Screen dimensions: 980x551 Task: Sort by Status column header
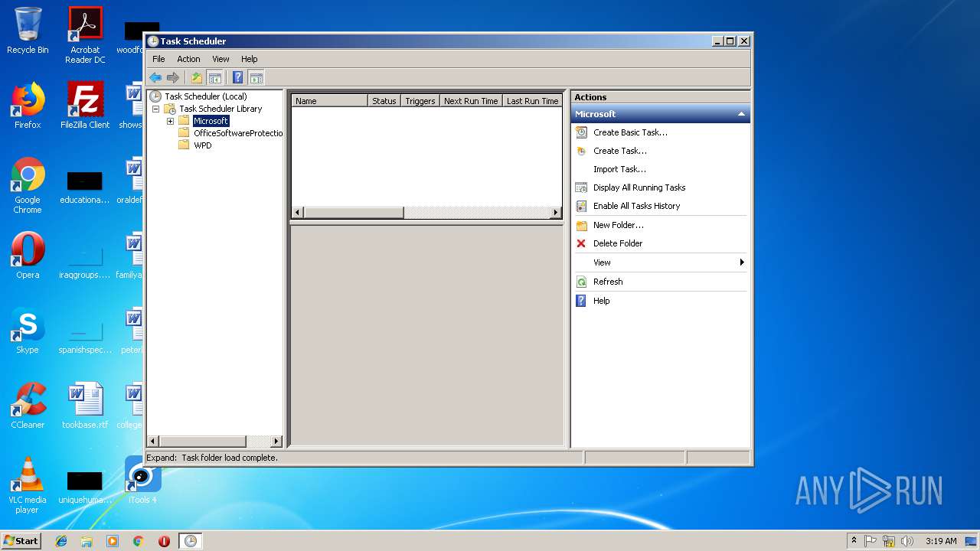(384, 101)
